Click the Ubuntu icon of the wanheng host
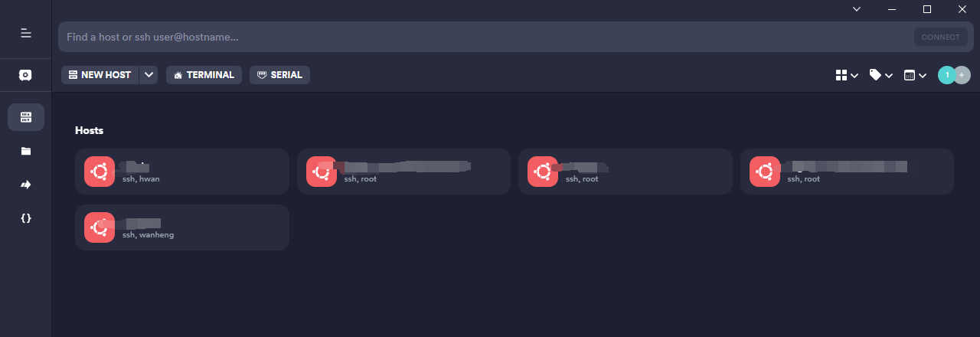The width and height of the screenshot is (980, 337). (x=100, y=227)
